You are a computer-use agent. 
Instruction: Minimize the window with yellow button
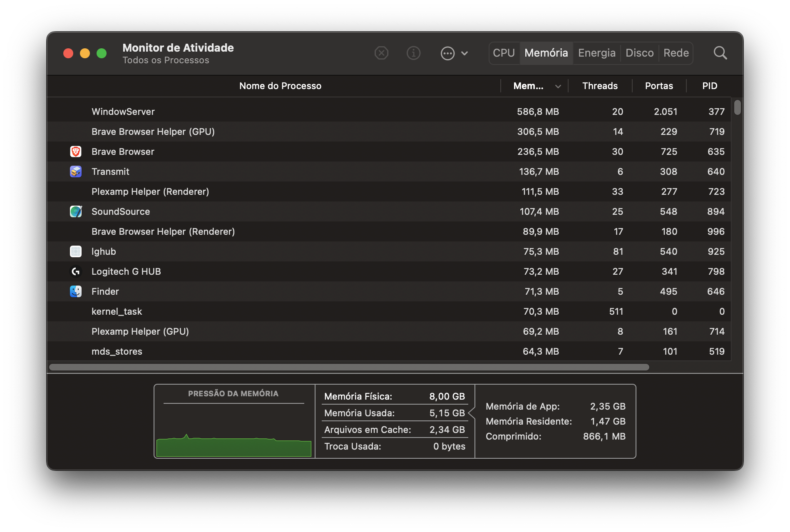coord(85,53)
